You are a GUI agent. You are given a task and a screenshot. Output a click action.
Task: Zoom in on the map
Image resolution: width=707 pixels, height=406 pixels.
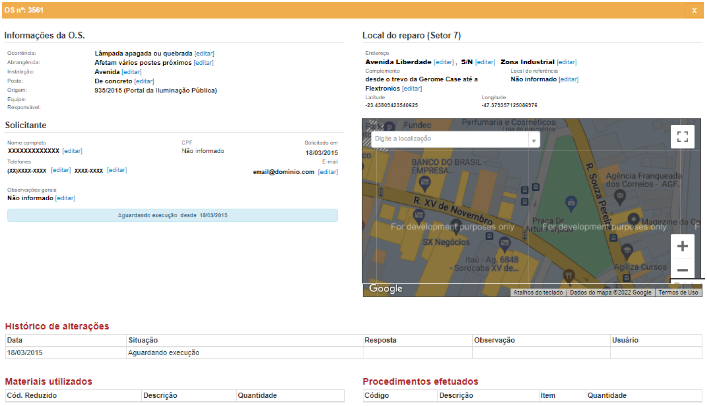click(x=682, y=246)
